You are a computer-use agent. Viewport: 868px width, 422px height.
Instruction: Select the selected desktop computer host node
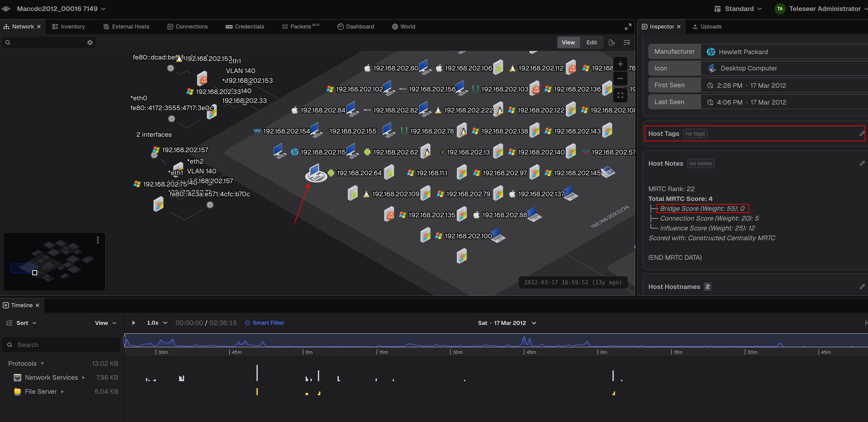pyautogui.click(x=316, y=173)
